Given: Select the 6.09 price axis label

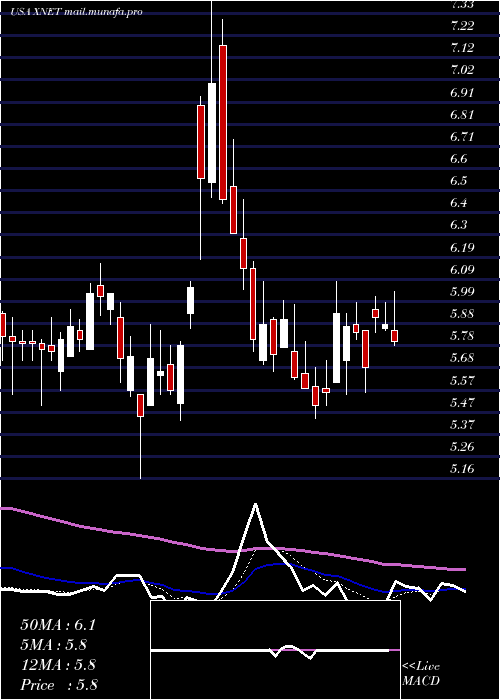Looking at the screenshot, I should (462, 270).
